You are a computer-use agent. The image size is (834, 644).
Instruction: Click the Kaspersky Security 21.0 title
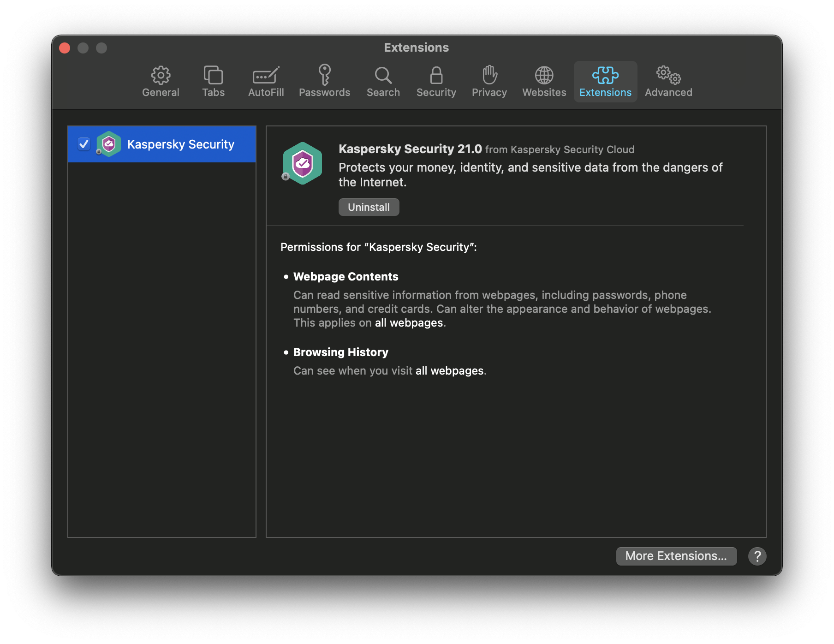click(x=410, y=149)
